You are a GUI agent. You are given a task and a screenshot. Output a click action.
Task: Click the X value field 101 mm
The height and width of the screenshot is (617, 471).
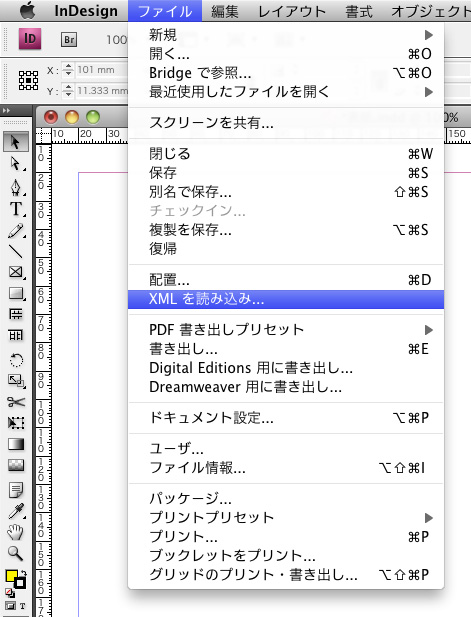pos(102,70)
